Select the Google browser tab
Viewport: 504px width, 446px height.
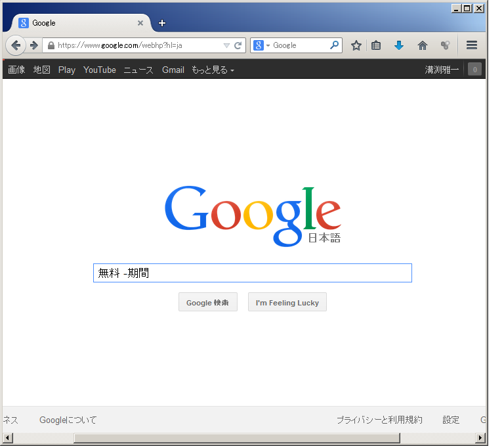(x=80, y=23)
